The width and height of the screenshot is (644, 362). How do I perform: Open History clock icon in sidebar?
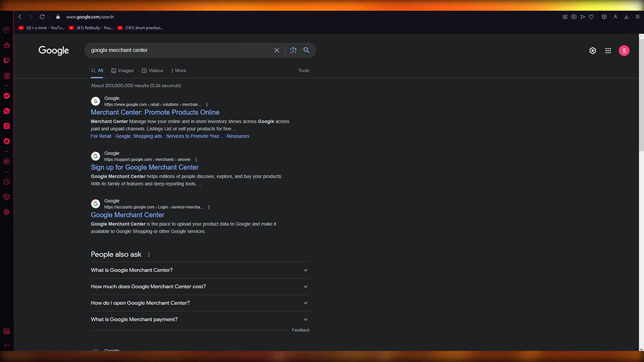(x=6, y=182)
